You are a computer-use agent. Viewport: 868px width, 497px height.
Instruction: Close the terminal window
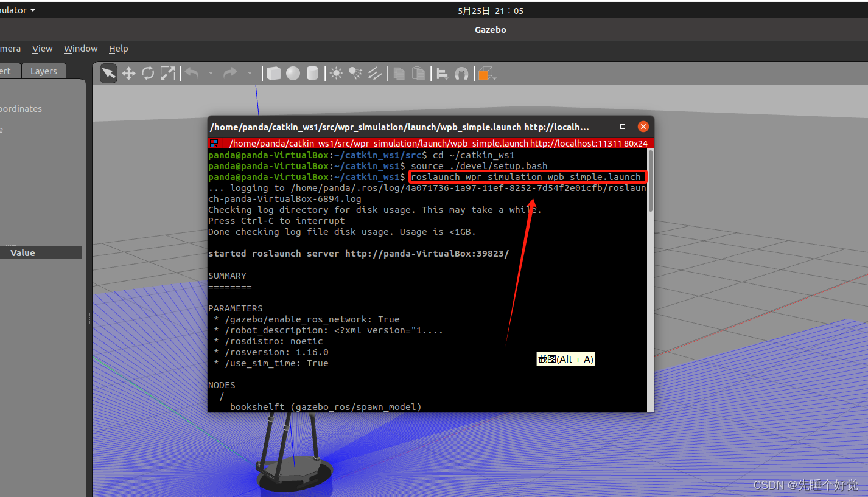click(x=643, y=127)
